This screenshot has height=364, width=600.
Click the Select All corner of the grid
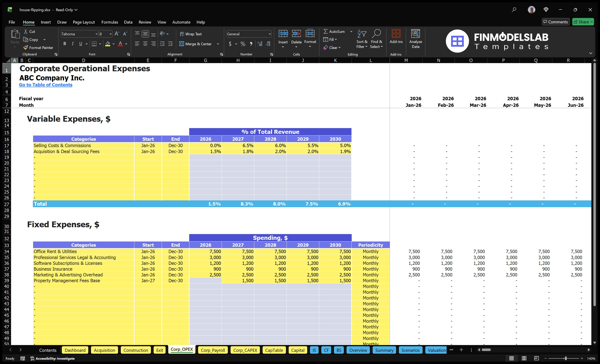tap(8, 60)
